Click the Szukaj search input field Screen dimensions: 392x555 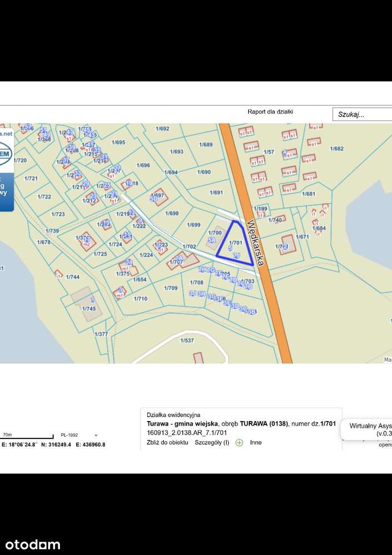click(x=362, y=114)
